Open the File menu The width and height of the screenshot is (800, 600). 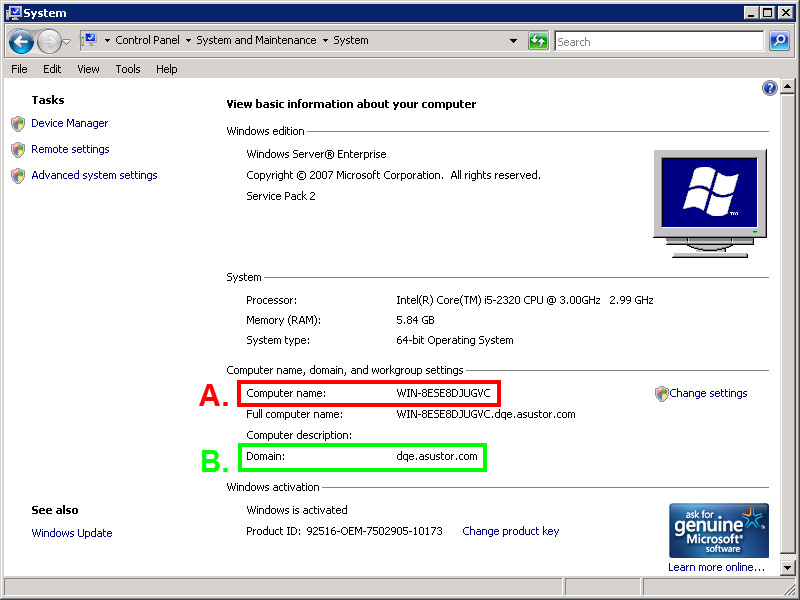19,69
